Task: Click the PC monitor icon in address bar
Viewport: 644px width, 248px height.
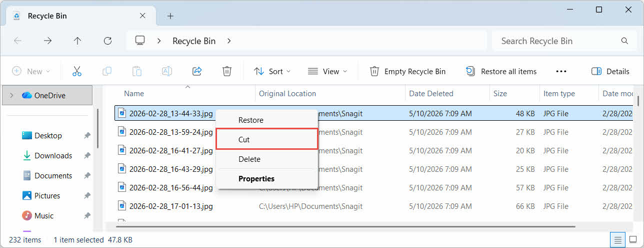Action: point(140,41)
